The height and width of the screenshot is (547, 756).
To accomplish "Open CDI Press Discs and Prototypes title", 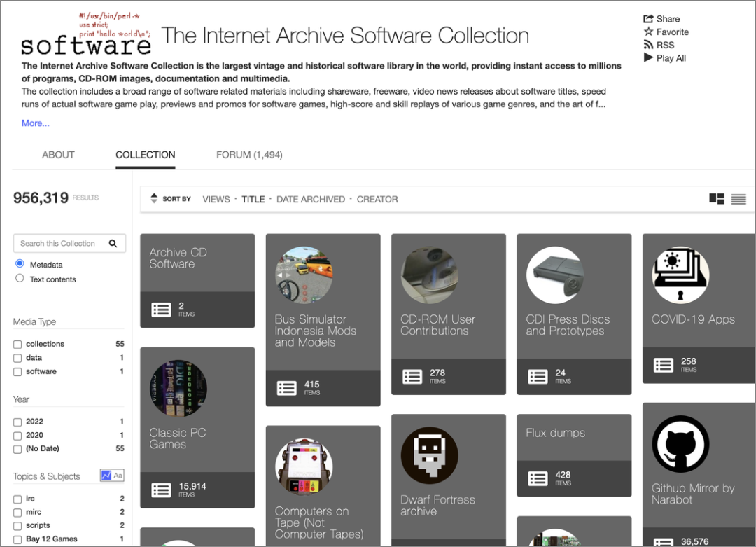I will click(x=568, y=325).
